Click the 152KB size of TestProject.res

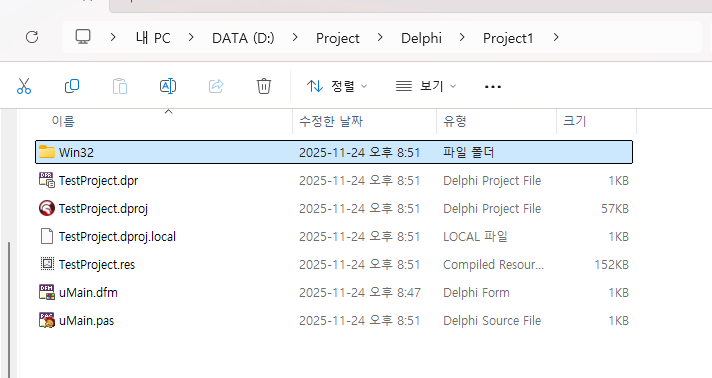612,264
